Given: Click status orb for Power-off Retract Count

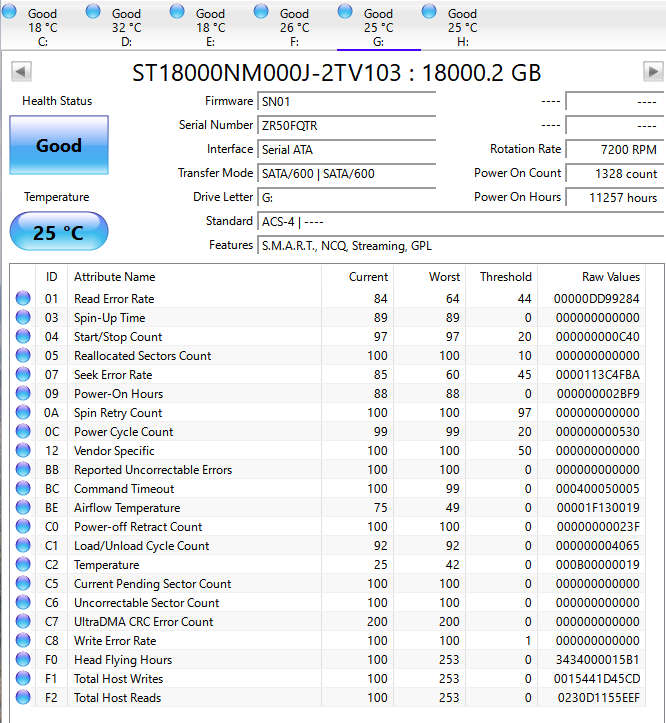Looking at the screenshot, I should (23, 526).
